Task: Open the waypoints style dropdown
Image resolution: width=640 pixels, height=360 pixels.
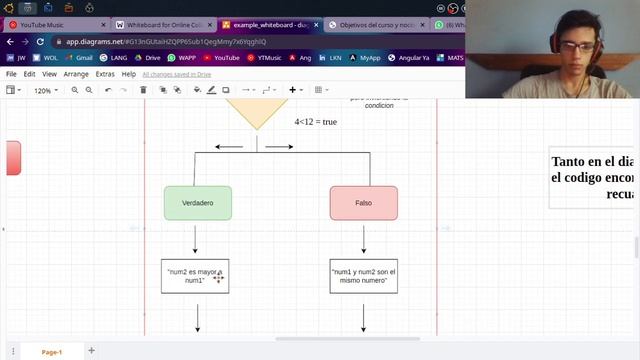Action: coord(269,90)
